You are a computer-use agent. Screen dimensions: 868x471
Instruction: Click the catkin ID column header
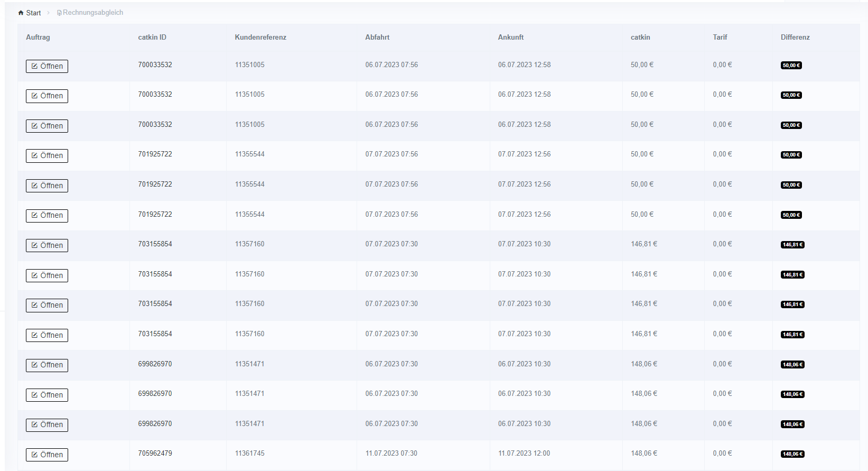click(x=152, y=38)
